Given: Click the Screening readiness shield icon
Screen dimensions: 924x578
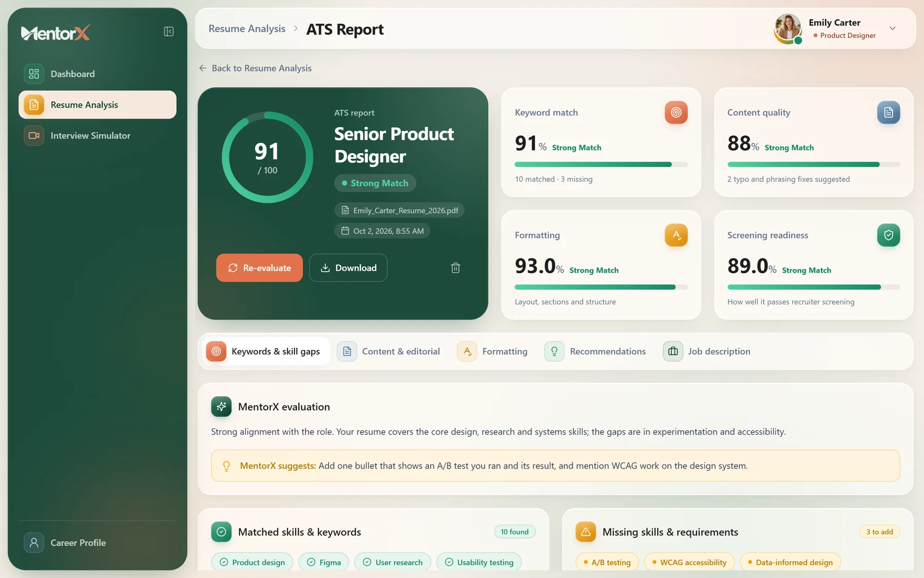Looking at the screenshot, I should point(889,235).
